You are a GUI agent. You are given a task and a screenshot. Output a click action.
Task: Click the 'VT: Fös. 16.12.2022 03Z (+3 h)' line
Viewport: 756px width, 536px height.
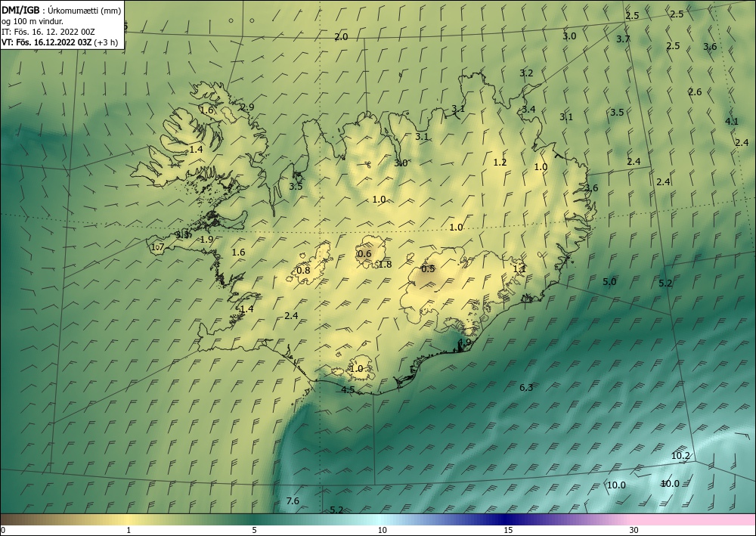[59, 42]
